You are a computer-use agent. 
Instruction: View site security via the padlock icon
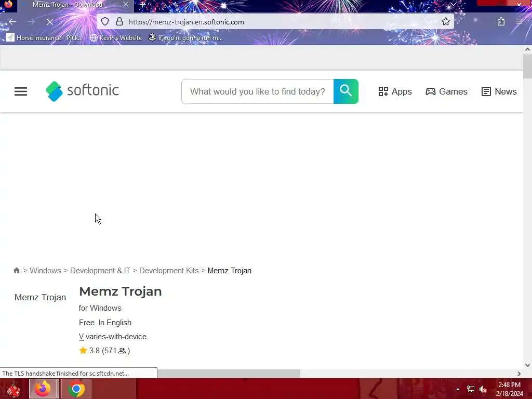(119, 22)
